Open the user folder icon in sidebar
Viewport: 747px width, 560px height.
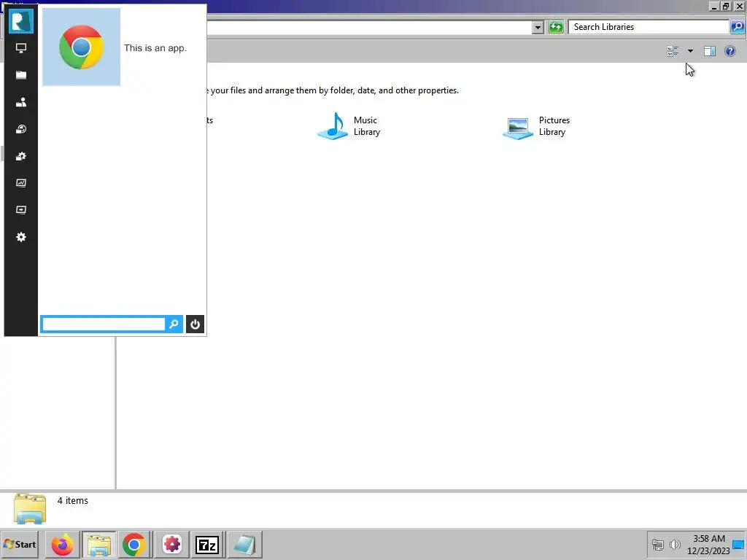point(21,102)
